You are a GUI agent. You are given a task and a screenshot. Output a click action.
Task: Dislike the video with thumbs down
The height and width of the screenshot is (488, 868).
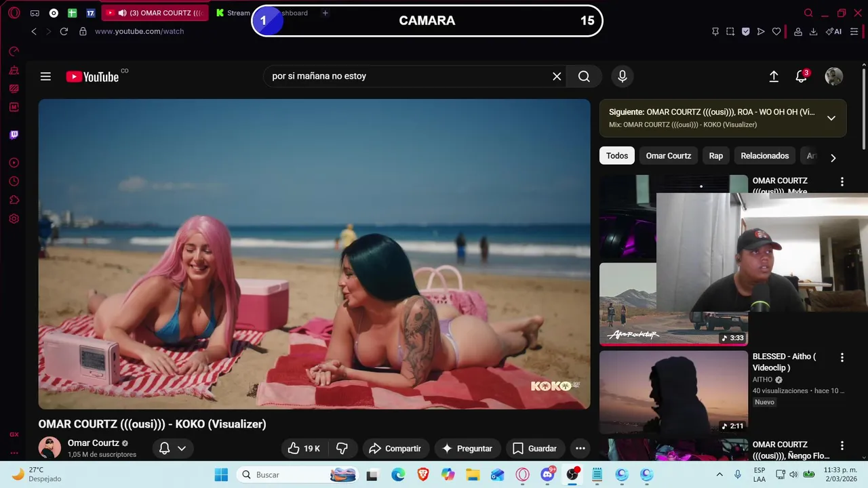[x=342, y=449]
